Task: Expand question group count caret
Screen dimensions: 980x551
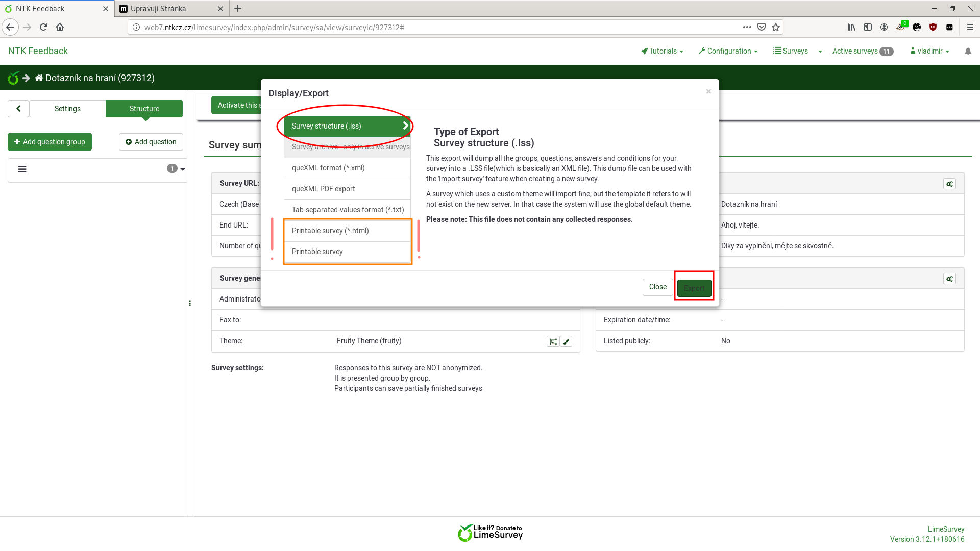Action: pos(183,169)
